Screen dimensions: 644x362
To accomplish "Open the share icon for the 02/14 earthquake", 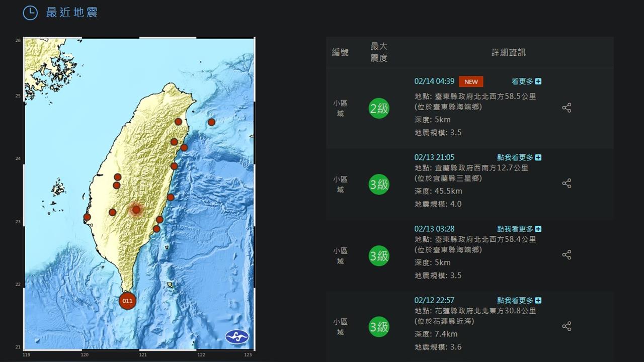I will pos(567,107).
